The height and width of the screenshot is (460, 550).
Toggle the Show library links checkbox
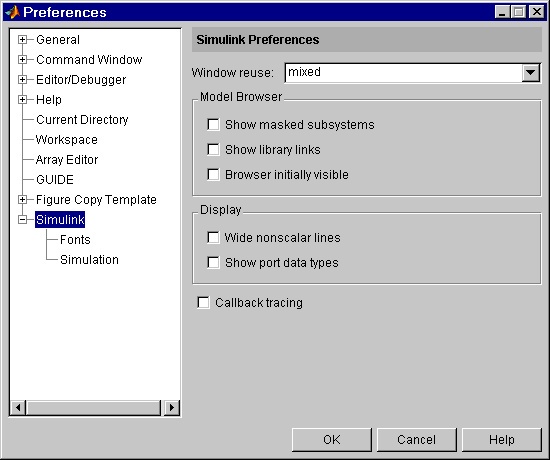coord(213,149)
